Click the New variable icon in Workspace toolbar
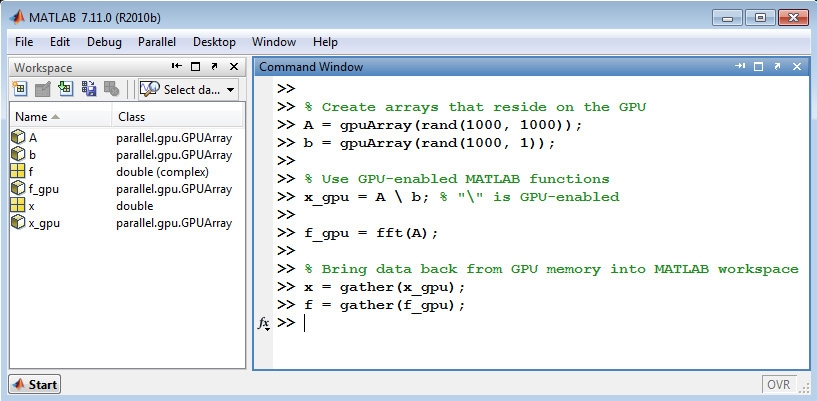817x401 pixels. (x=20, y=89)
